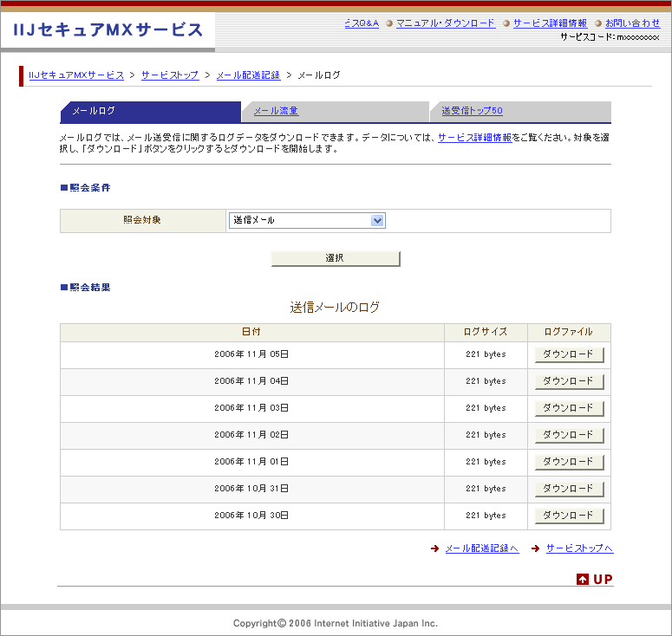Download the log for 2006年10月30日
The width and height of the screenshot is (672, 636).
click(x=569, y=516)
